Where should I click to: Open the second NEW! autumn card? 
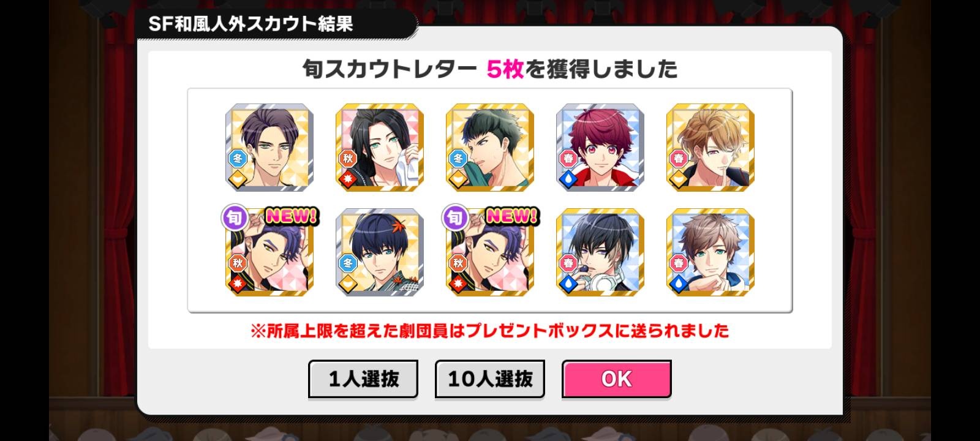point(490,252)
